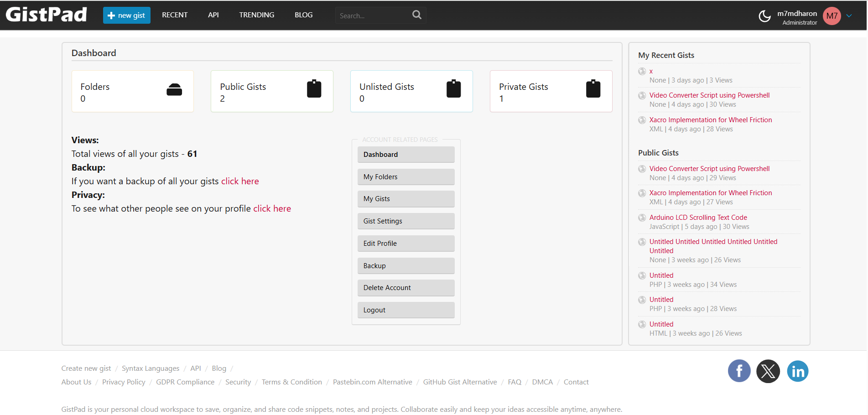The image size is (868, 415).
Task: Open the Privacy Policy footer link
Action: 124,382
